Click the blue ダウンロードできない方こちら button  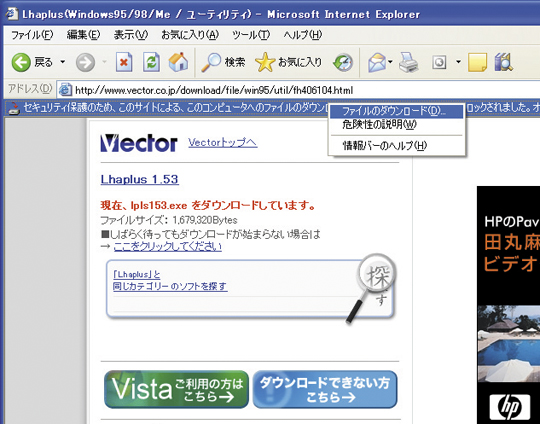[x=325, y=389]
